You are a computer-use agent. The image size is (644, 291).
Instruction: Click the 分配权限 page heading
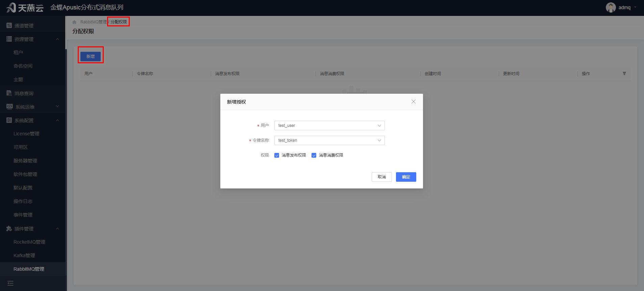click(83, 31)
